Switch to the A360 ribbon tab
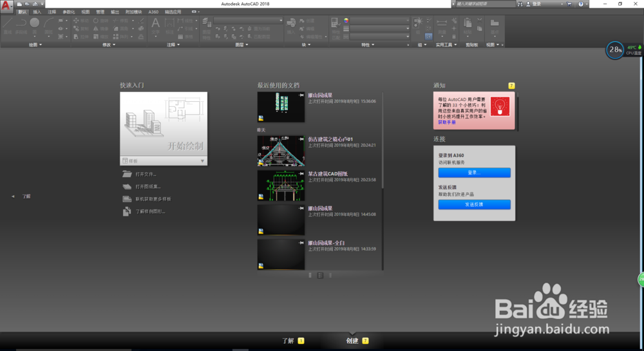The image size is (644, 351). click(153, 12)
